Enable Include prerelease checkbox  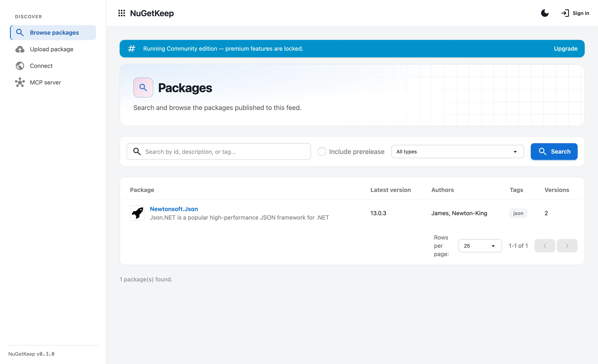[322, 151]
